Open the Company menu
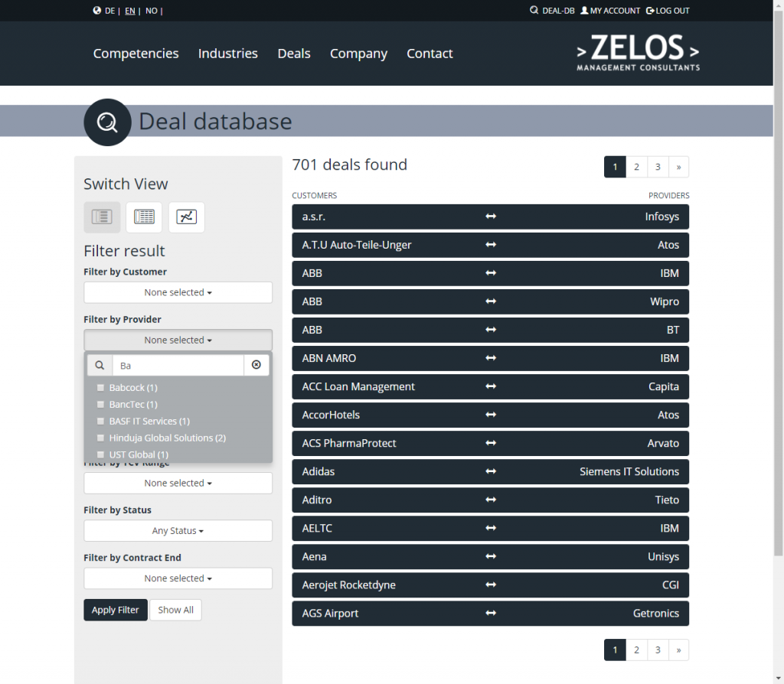Screen dimensions: 784x684 coord(358,54)
